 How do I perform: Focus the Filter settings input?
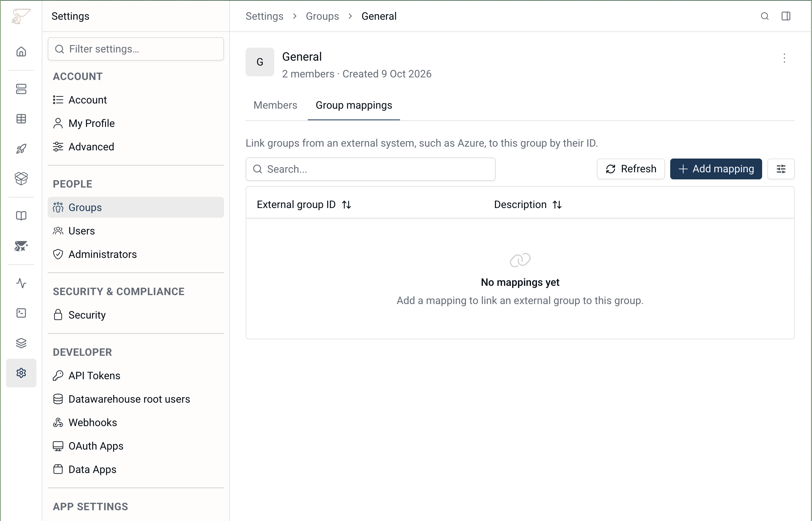[136, 49]
